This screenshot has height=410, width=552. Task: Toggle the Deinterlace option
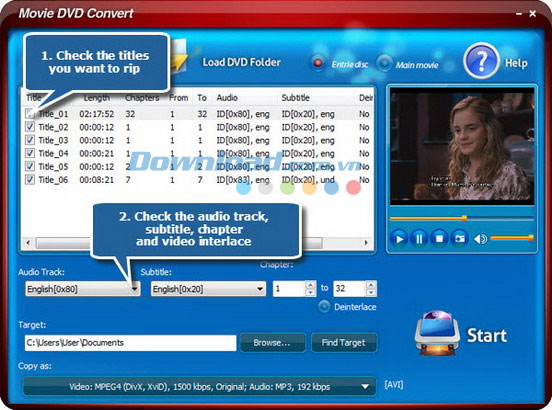(324, 307)
